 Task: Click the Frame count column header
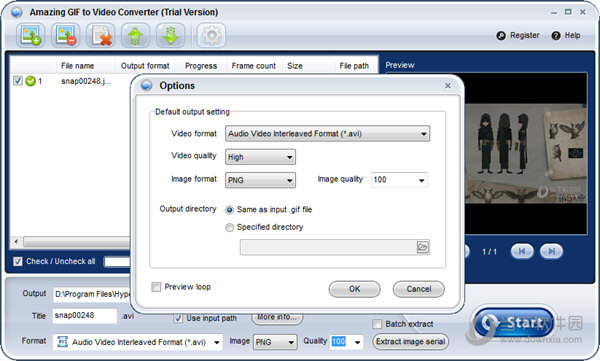254,66
